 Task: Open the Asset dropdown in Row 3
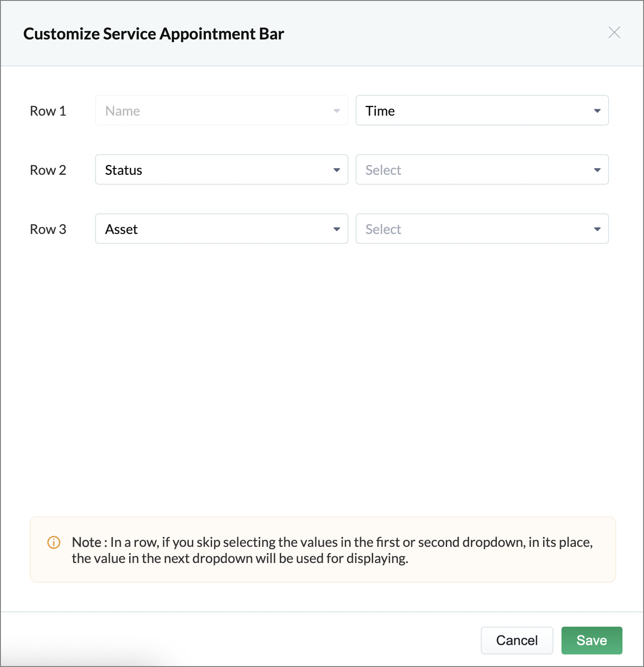(215, 229)
